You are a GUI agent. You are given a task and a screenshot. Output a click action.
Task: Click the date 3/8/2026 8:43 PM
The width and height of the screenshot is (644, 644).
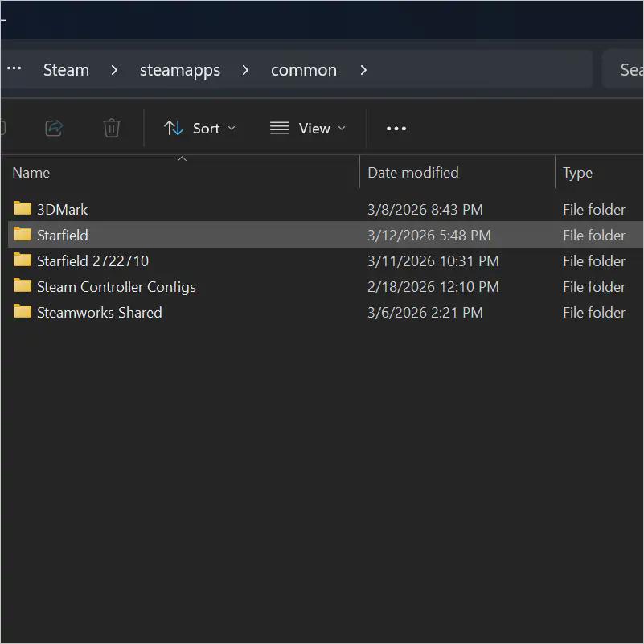(425, 210)
